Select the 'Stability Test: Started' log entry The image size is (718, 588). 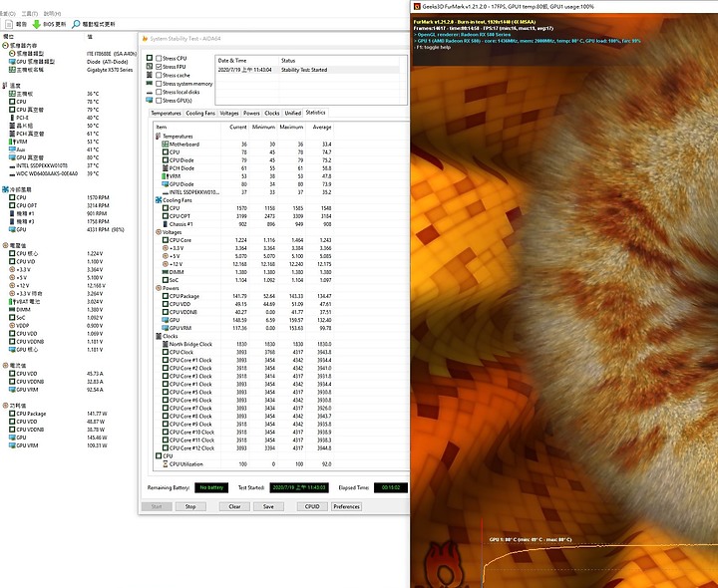coord(308,70)
